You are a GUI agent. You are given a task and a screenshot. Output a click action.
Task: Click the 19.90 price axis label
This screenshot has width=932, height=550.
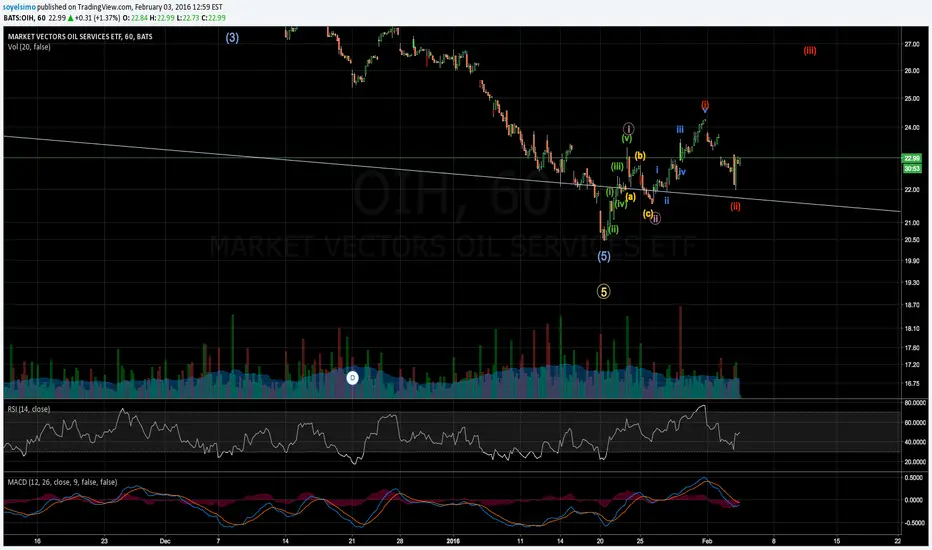coord(912,261)
